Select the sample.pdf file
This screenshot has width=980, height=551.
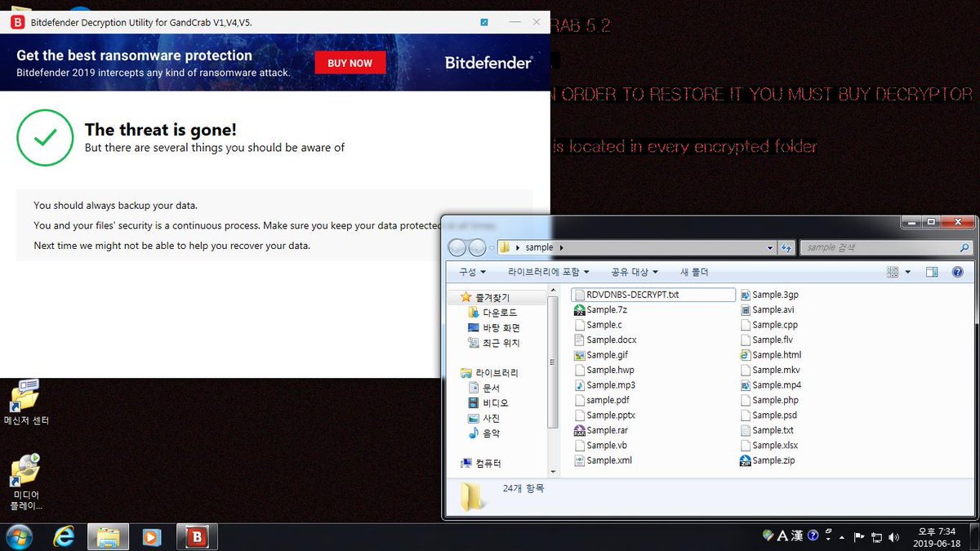pos(602,400)
